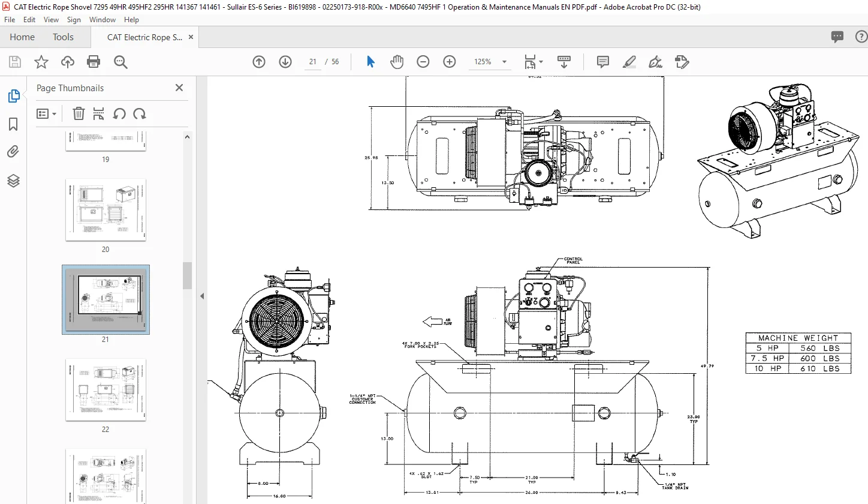Select the highlighted page 21 thumbnail
This screenshot has height=504, width=868.
(x=106, y=299)
